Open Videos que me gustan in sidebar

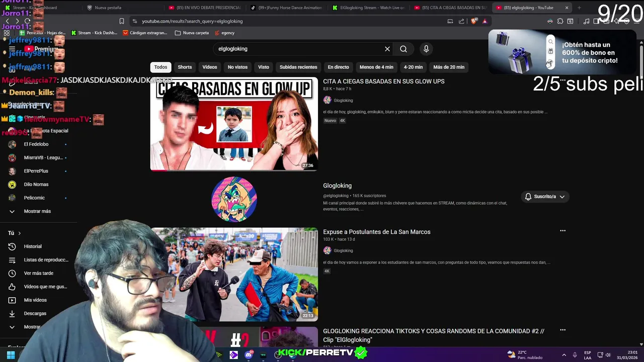38,287
